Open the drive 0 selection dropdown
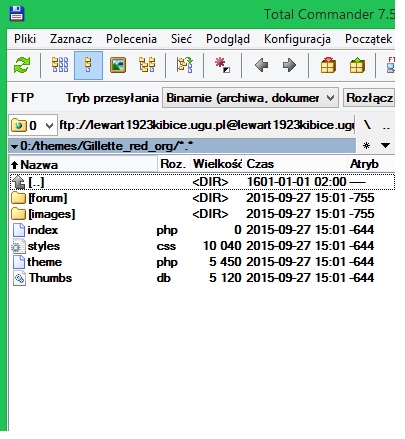405x439 pixels. 33,126
